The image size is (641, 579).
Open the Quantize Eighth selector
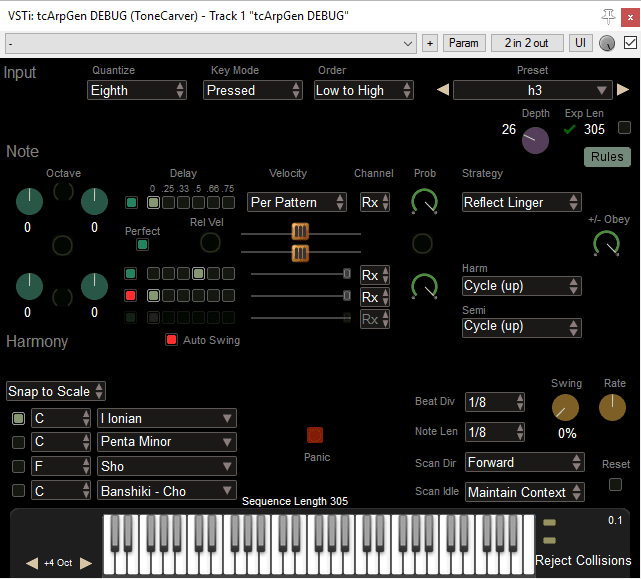[137, 90]
